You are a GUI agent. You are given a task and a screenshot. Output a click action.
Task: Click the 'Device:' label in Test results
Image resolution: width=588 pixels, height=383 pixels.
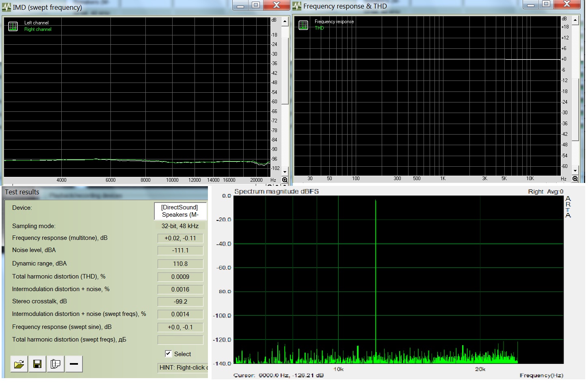pyautogui.click(x=22, y=208)
